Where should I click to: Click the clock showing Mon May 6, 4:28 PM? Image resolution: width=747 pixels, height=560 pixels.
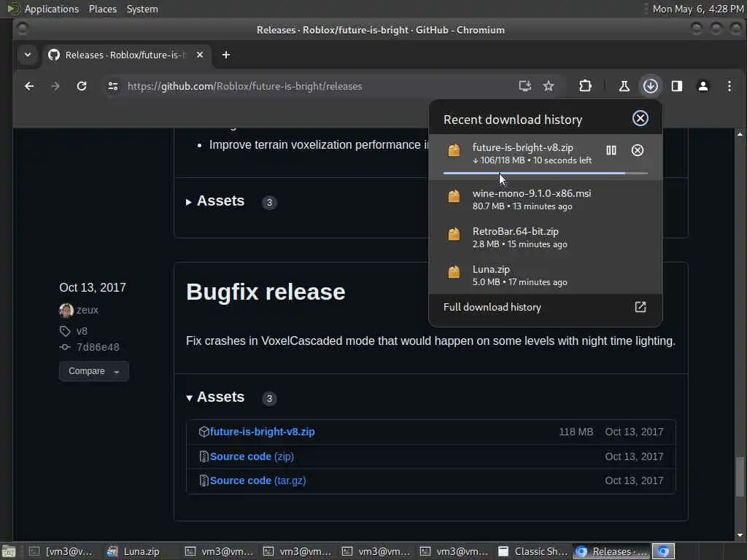[x=698, y=9]
